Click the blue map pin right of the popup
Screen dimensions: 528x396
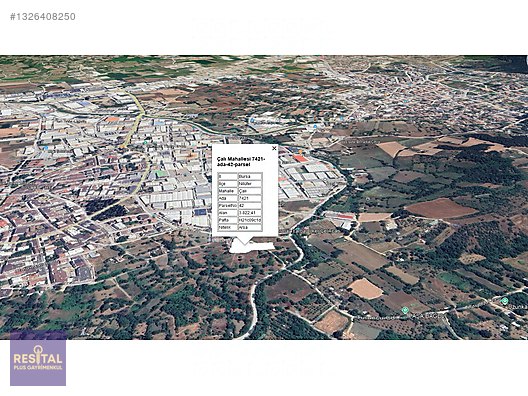pos(315,127)
